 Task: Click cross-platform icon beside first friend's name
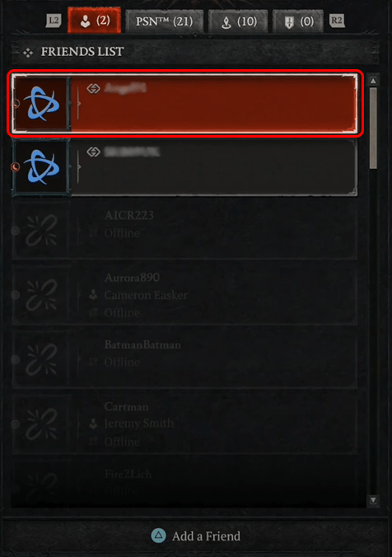coord(93,88)
